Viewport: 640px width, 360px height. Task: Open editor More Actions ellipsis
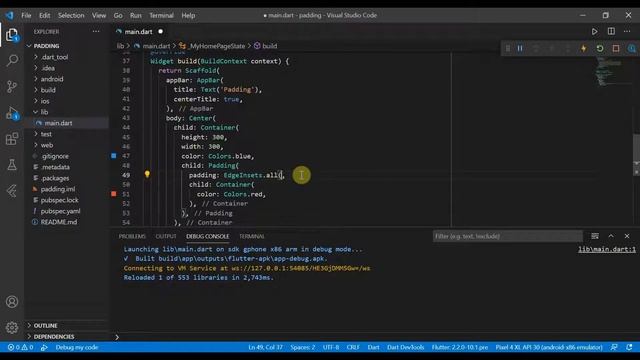(x=627, y=31)
